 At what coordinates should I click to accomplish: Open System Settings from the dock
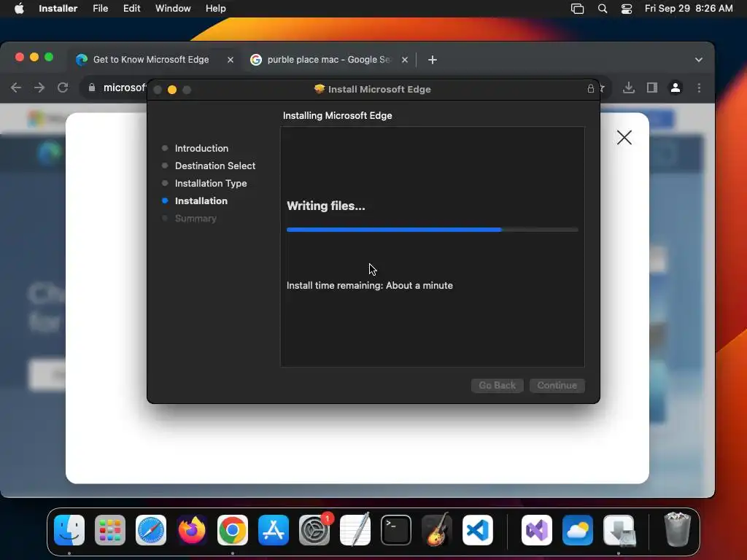pos(314,530)
